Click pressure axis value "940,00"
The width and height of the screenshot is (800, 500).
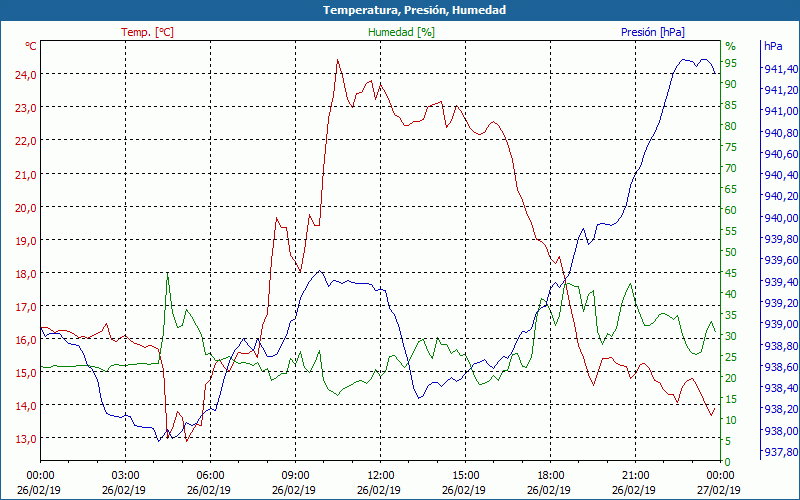point(781,218)
